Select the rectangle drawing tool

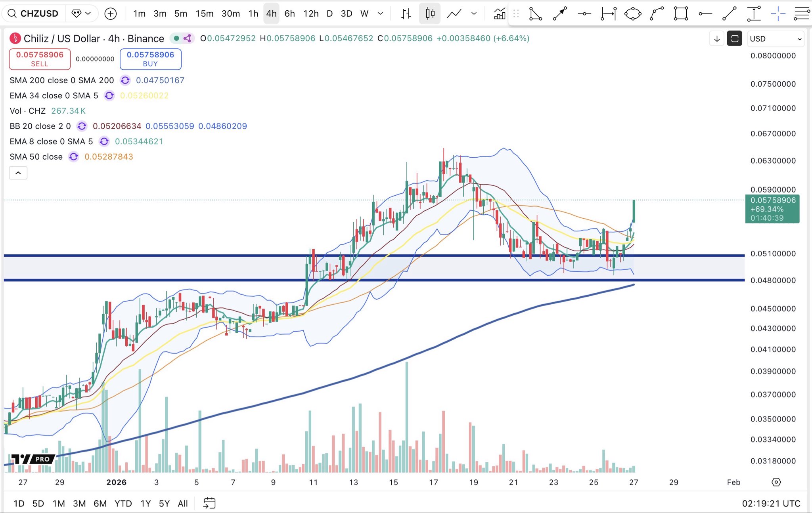(681, 14)
